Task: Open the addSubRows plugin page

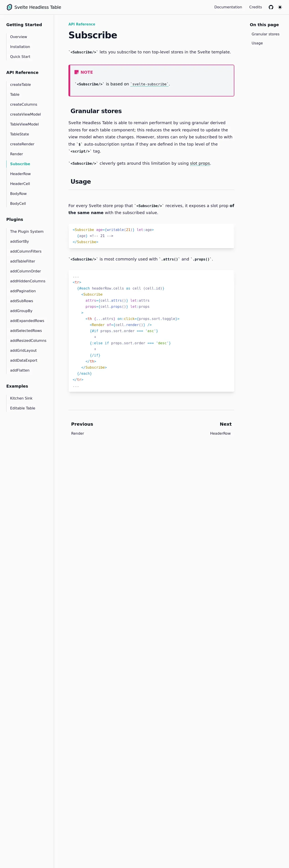Action: click(22, 301)
